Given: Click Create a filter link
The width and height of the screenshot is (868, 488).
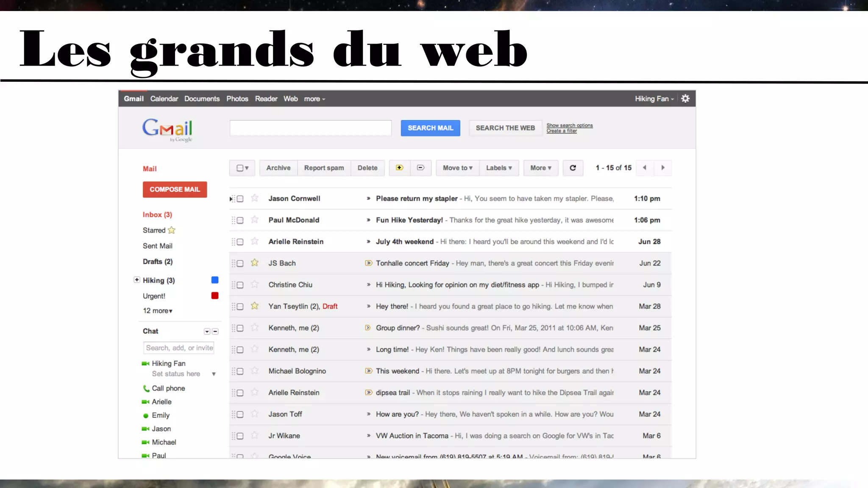Looking at the screenshot, I should point(562,131).
